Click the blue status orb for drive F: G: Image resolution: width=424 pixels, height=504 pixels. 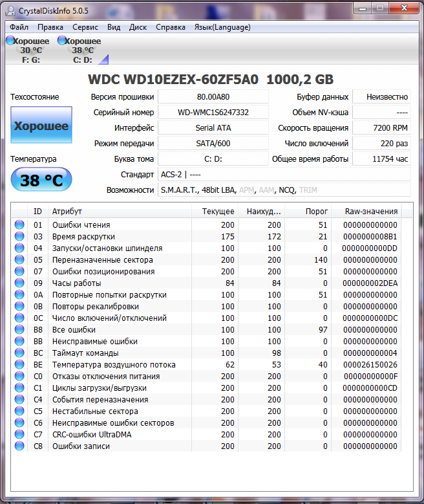click(10, 40)
